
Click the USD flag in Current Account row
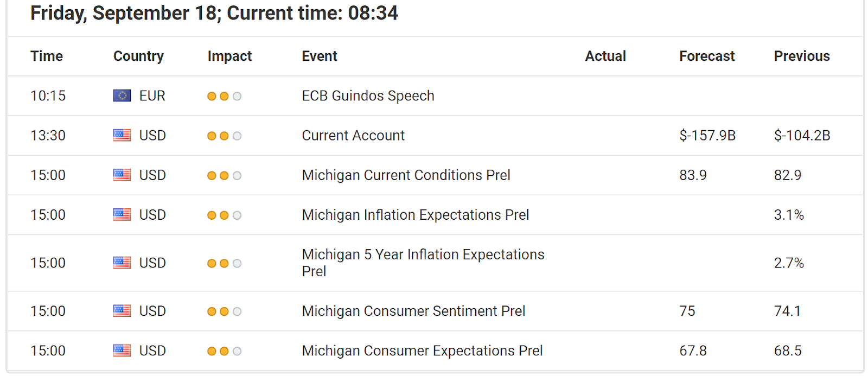tap(122, 135)
